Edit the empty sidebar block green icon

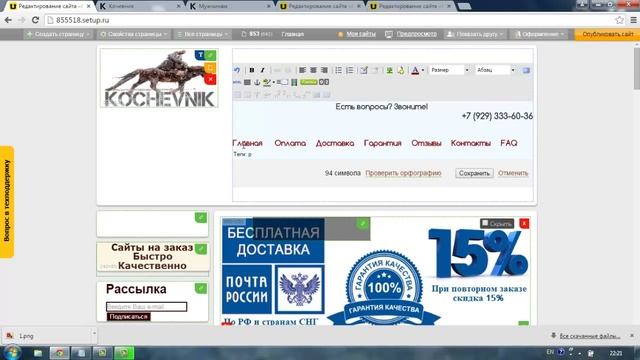coord(201,218)
